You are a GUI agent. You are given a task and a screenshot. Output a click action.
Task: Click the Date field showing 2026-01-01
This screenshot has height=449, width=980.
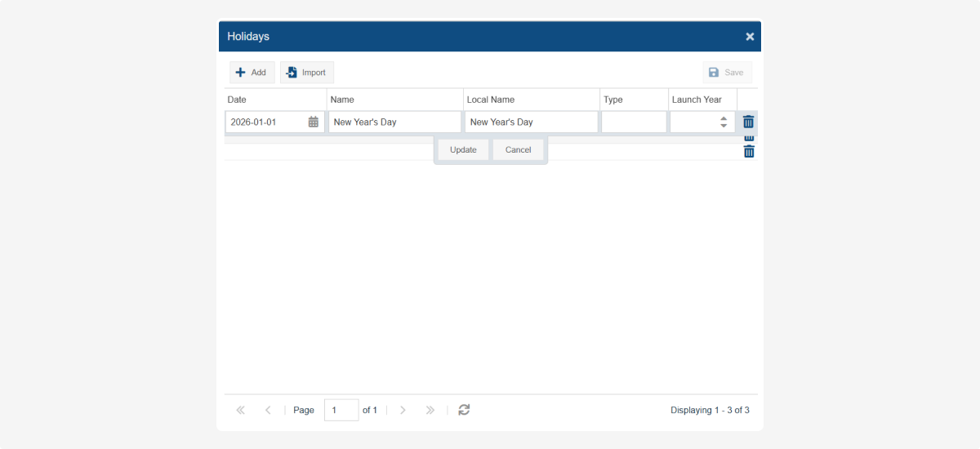coord(265,122)
